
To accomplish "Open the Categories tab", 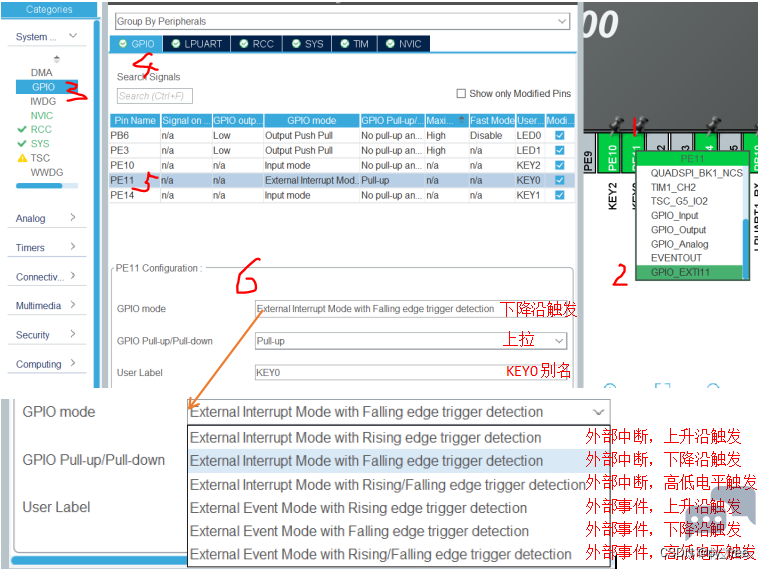I will tap(49, 9).
